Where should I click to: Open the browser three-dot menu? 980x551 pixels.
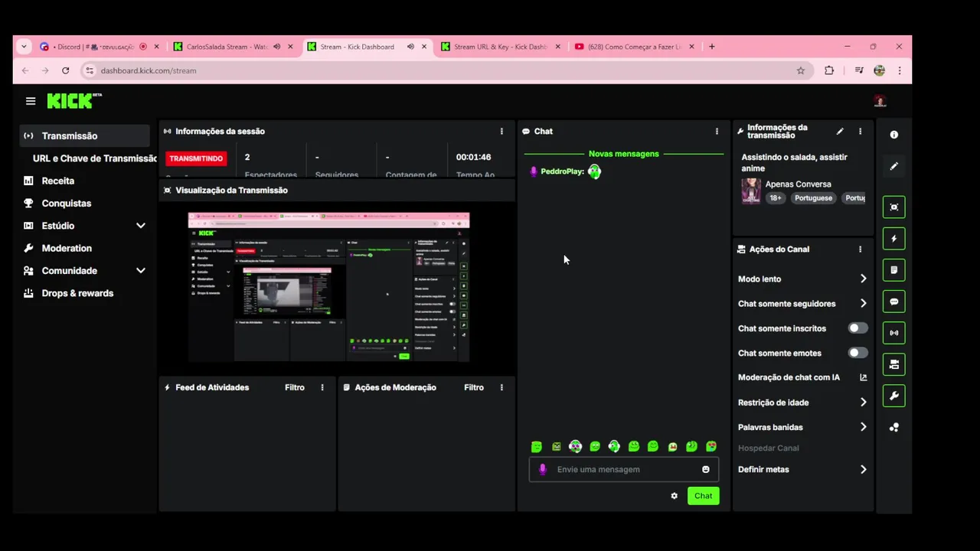click(x=899, y=70)
